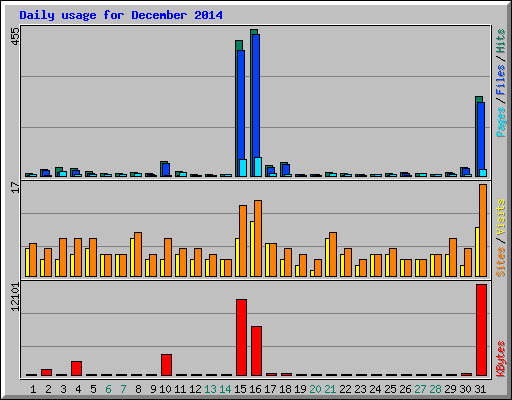Click the KBytes legend label
Screen dimensions: 512x400
pos(500,359)
